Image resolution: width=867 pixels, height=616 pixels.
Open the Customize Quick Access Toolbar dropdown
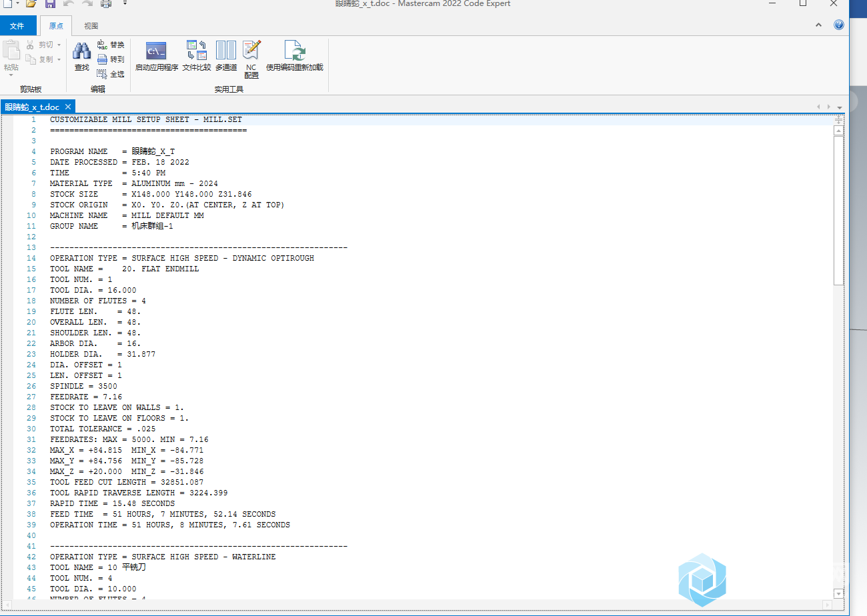[125, 4]
